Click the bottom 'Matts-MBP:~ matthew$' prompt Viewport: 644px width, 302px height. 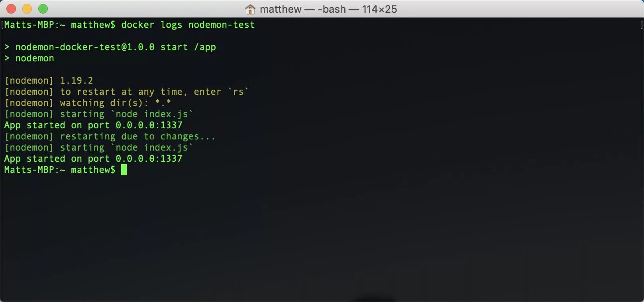click(x=60, y=170)
